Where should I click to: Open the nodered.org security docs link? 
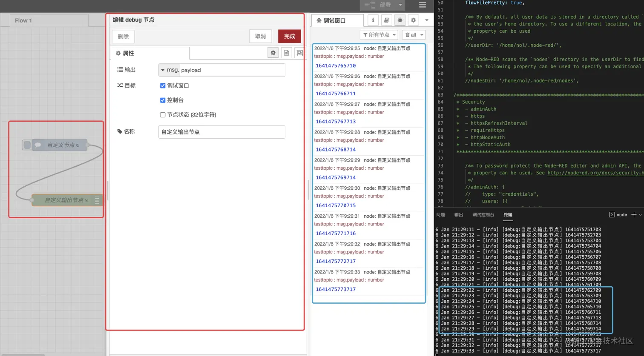pos(595,173)
